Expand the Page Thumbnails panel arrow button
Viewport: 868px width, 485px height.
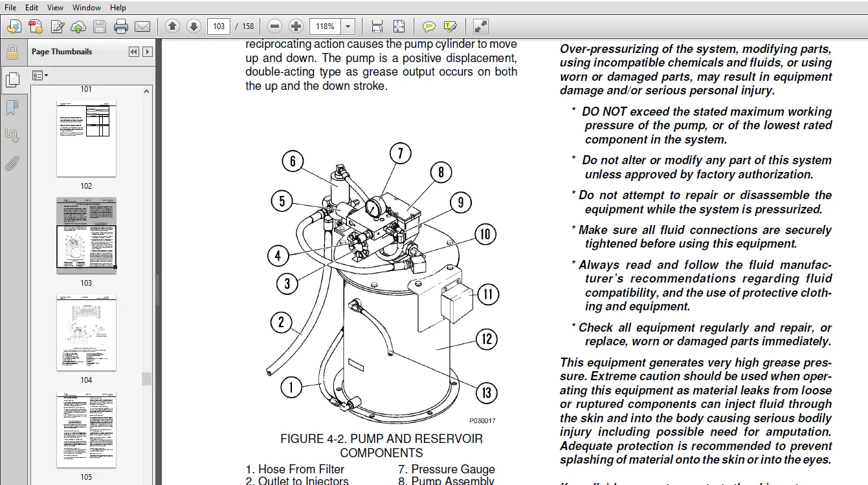pos(148,52)
